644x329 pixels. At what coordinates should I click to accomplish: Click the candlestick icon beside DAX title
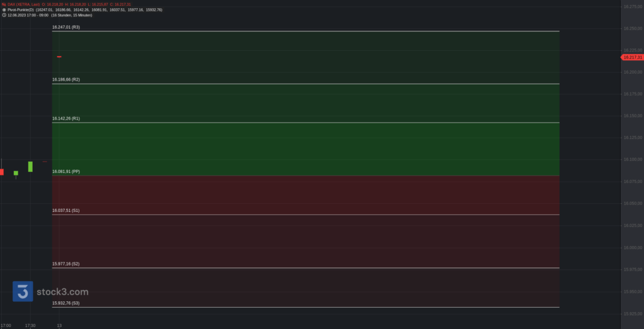pyautogui.click(x=4, y=4)
